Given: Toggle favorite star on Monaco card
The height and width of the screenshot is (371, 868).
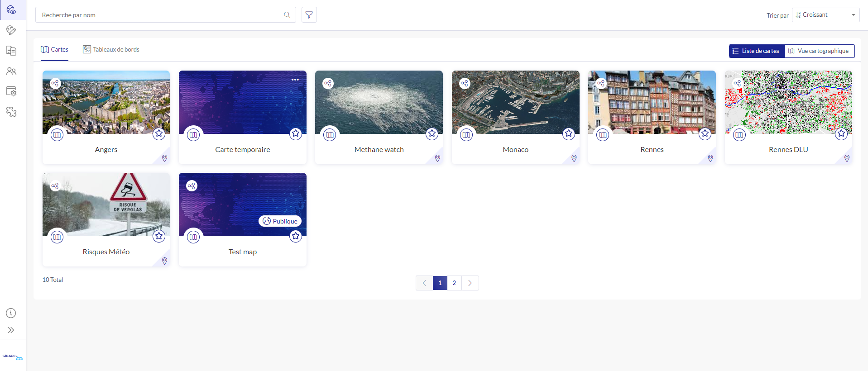Looking at the screenshot, I should click(x=569, y=133).
